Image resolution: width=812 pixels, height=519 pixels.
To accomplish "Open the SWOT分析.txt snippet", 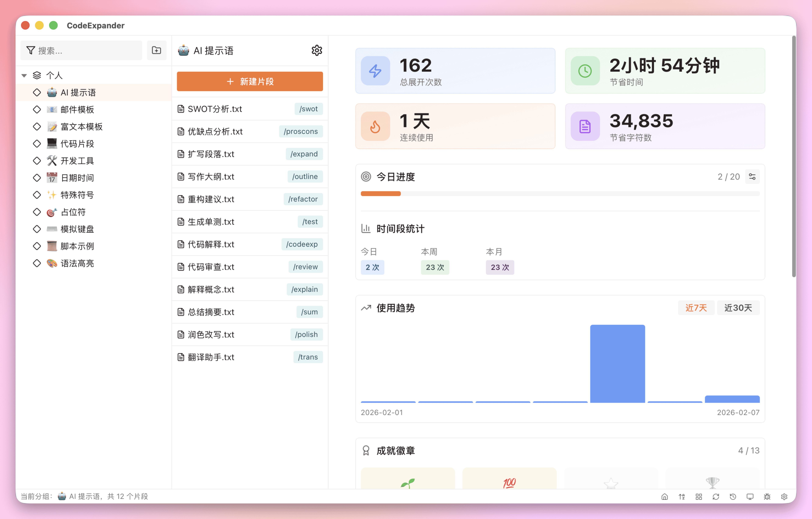I will point(215,109).
